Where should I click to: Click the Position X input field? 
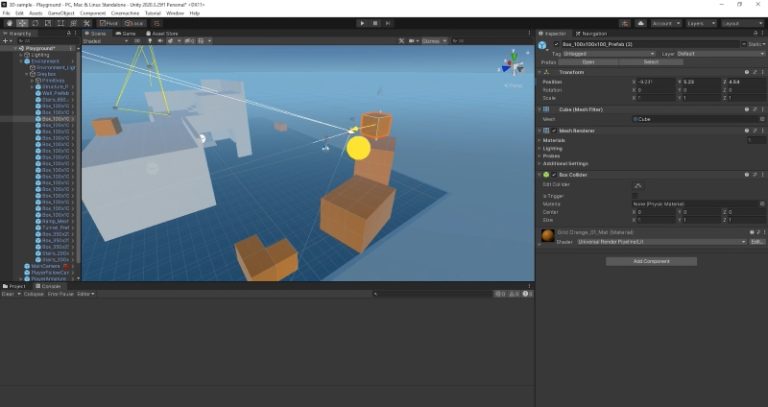click(652, 81)
